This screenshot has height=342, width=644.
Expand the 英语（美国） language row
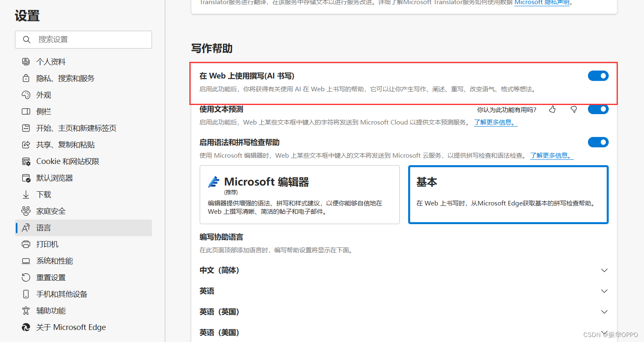404,332
